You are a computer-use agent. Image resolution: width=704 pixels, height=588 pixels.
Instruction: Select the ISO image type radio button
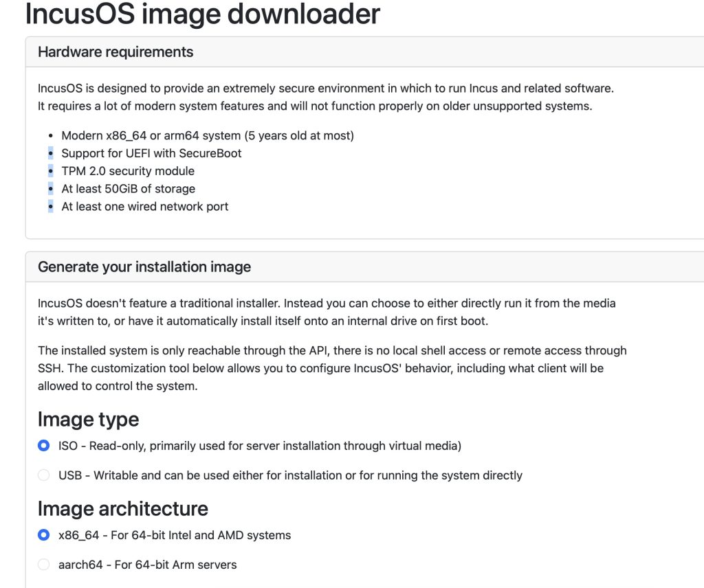click(x=43, y=446)
